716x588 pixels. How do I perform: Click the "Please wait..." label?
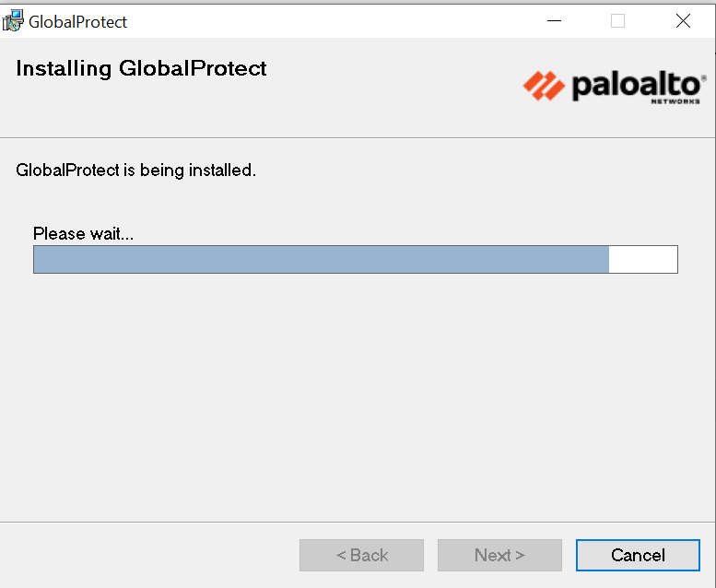click(x=83, y=234)
